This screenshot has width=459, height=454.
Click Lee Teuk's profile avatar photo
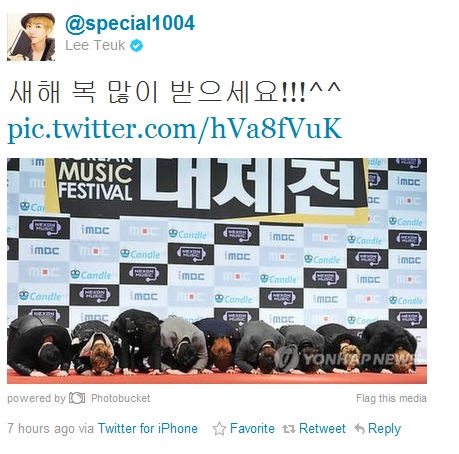coord(31,37)
